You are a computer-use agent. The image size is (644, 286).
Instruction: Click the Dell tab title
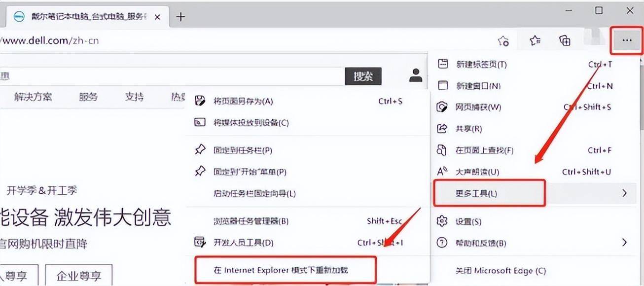pos(88,17)
